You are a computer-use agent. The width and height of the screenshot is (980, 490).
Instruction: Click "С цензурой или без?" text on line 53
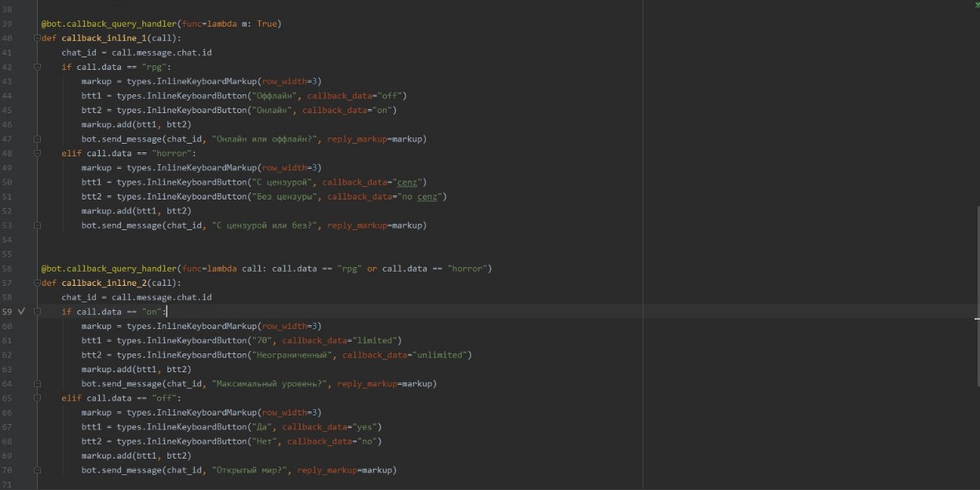265,225
